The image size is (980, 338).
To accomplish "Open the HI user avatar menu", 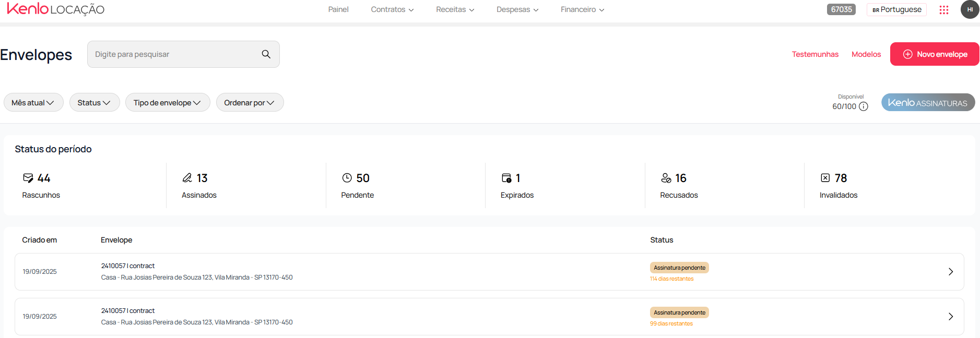I will [970, 9].
